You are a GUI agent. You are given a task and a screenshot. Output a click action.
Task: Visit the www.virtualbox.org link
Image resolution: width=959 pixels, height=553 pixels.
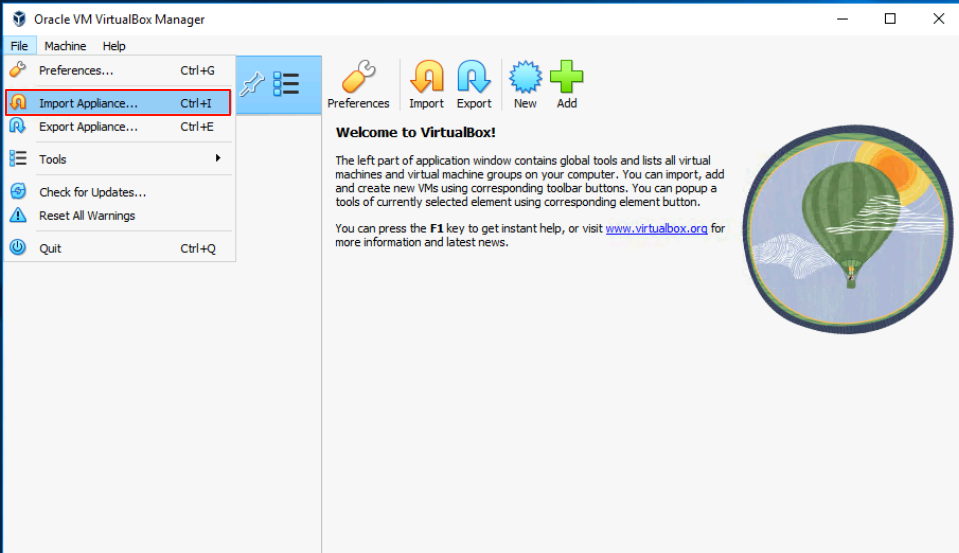[656, 229]
